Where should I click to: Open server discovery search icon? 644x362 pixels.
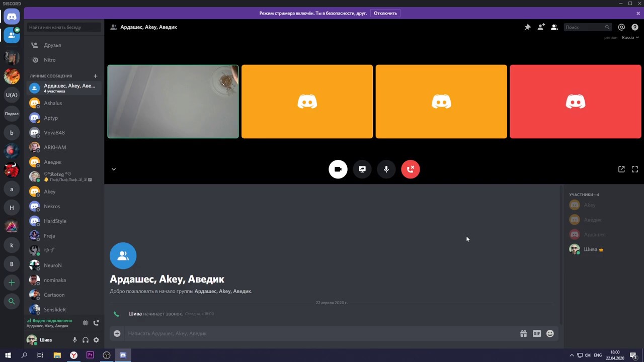click(x=12, y=301)
